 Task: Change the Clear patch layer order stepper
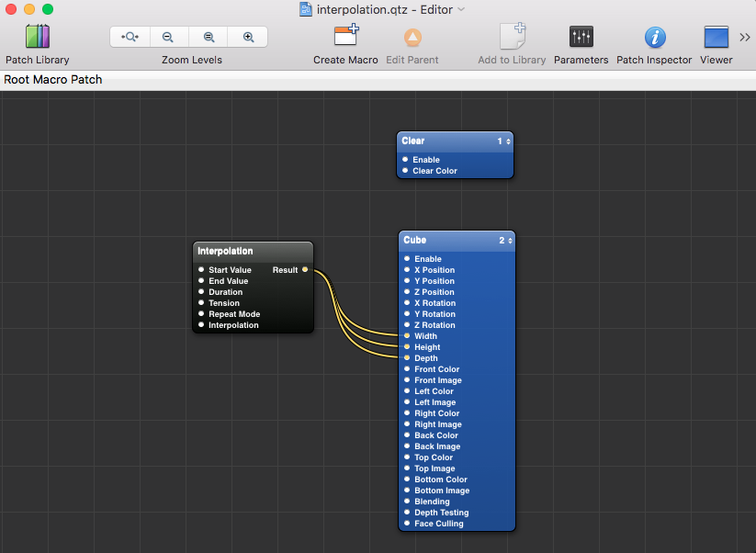pyautogui.click(x=508, y=141)
